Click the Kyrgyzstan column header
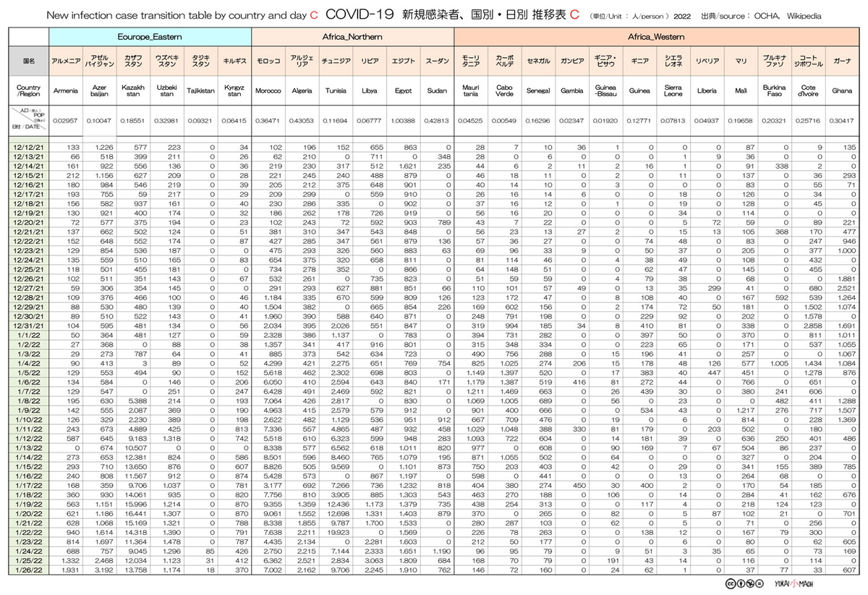This screenshot has width=868, height=595. [x=234, y=90]
